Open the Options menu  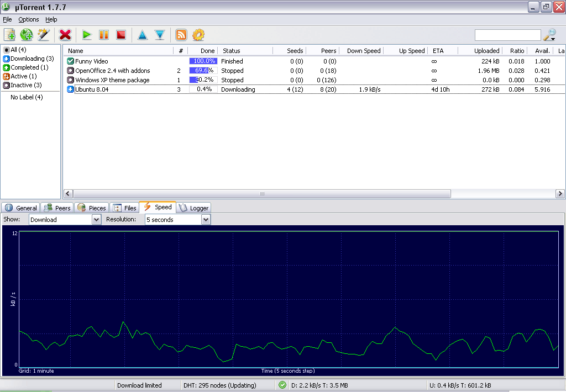click(28, 19)
